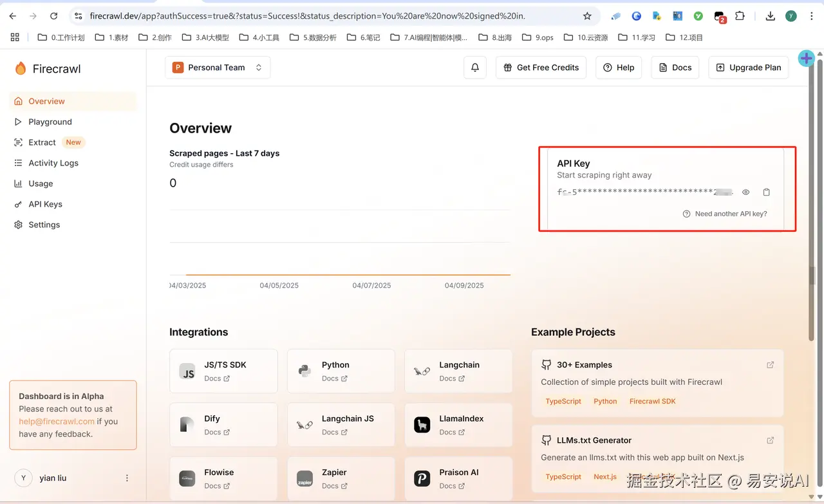The height and width of the screenshot is (504, 824).
Task: Open Extract in sidebar
Action: pyautogui.click(x=73, y=142)
